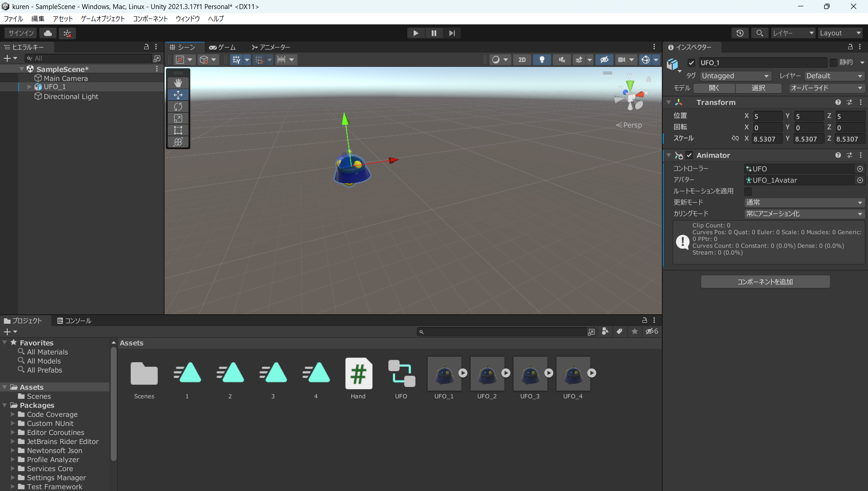Screen dimensions: 868x491
Task: Select the Scale tool
Action: (x=178, y=118)
